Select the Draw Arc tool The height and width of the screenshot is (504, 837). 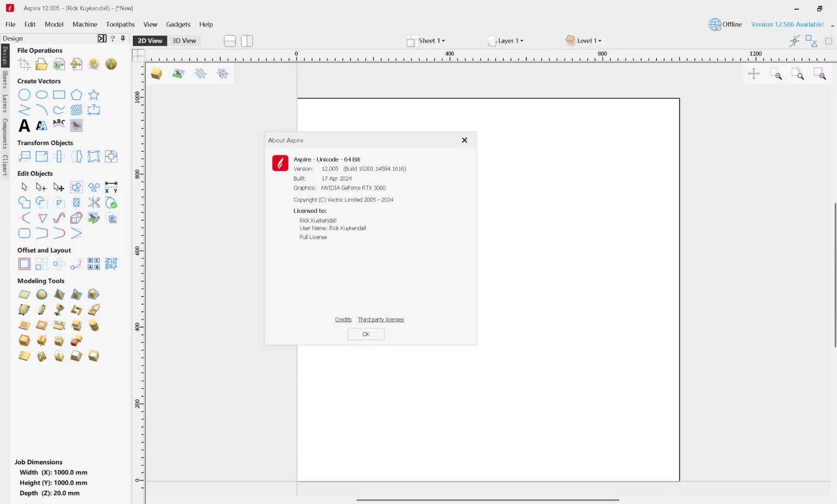pyautogui.click(x=41, y=110)
